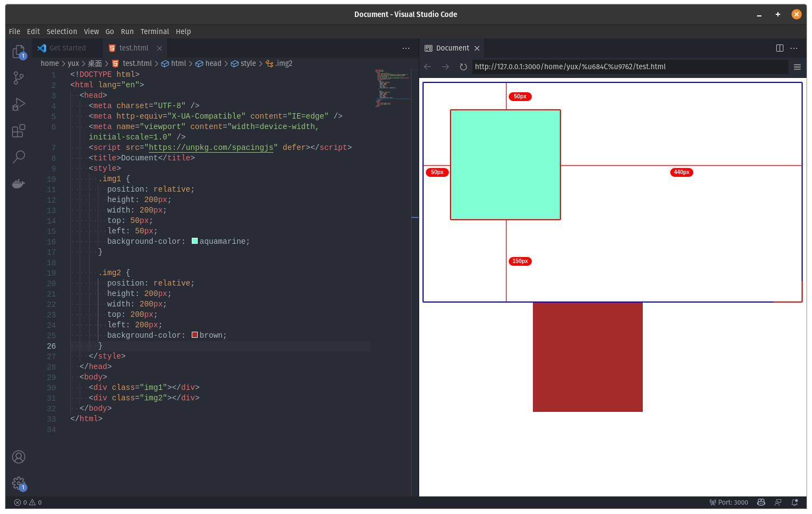Viewport: 812px width, 514px height.
Task: Open the Selection menu
Action: [62, 32]
